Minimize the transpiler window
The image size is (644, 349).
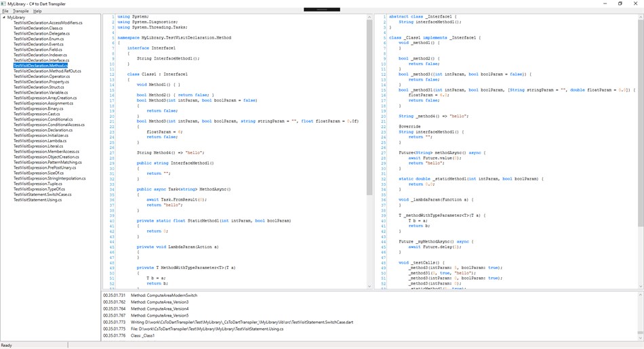point(605,3)
